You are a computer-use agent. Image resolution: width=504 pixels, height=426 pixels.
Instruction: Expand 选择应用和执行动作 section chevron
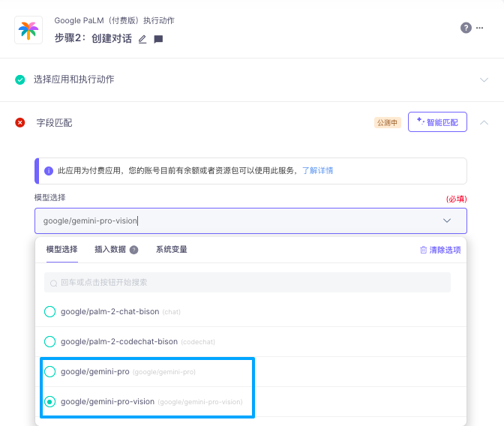coord(484,79)
